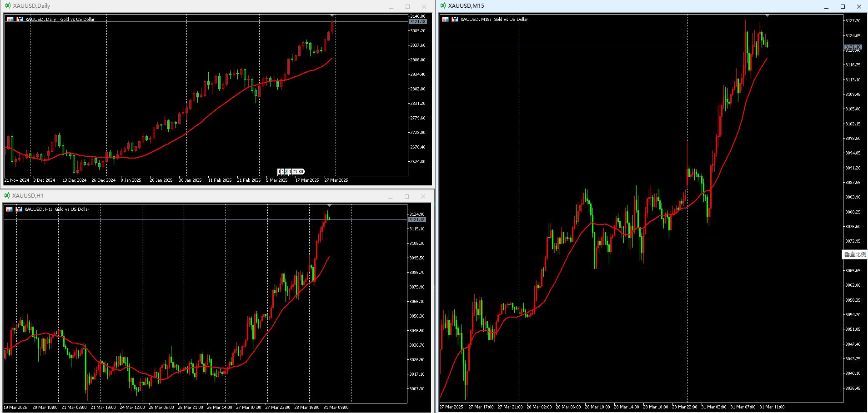This screenshot has height=413, width=868.
Task: Click the 3121.18 price label on H1 chart
Action: (417, 219)
